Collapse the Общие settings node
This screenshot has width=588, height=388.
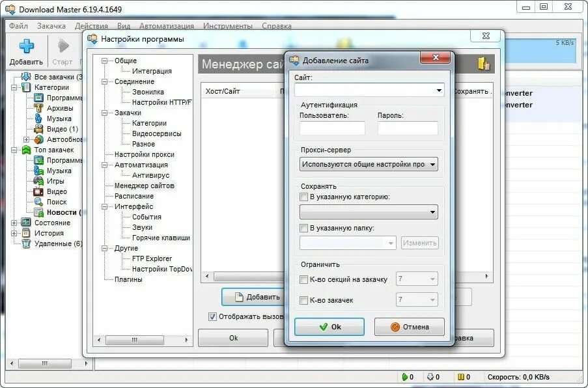coord(105,61)
